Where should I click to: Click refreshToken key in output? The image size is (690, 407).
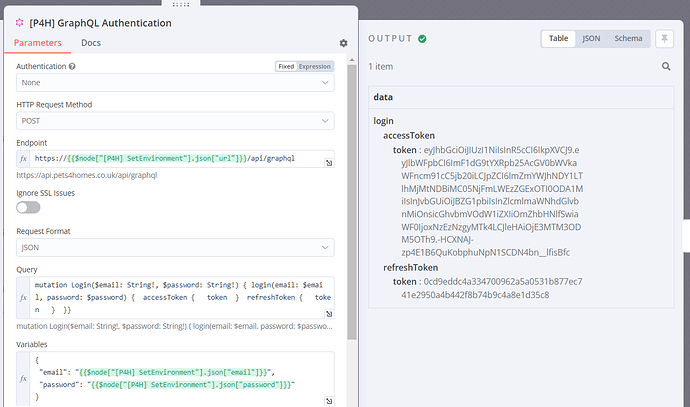click(411, 268)
